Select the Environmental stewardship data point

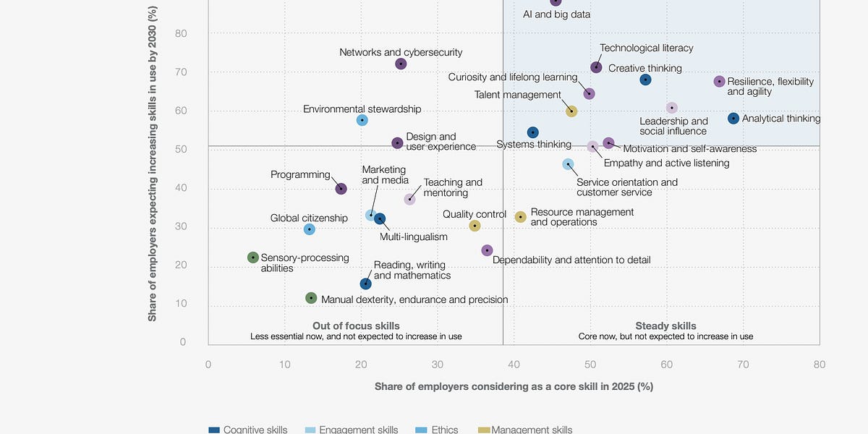[x=362, y=120]
